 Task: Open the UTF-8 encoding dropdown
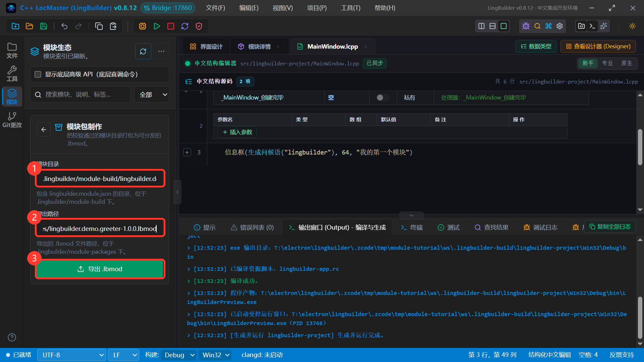(72, 355)
